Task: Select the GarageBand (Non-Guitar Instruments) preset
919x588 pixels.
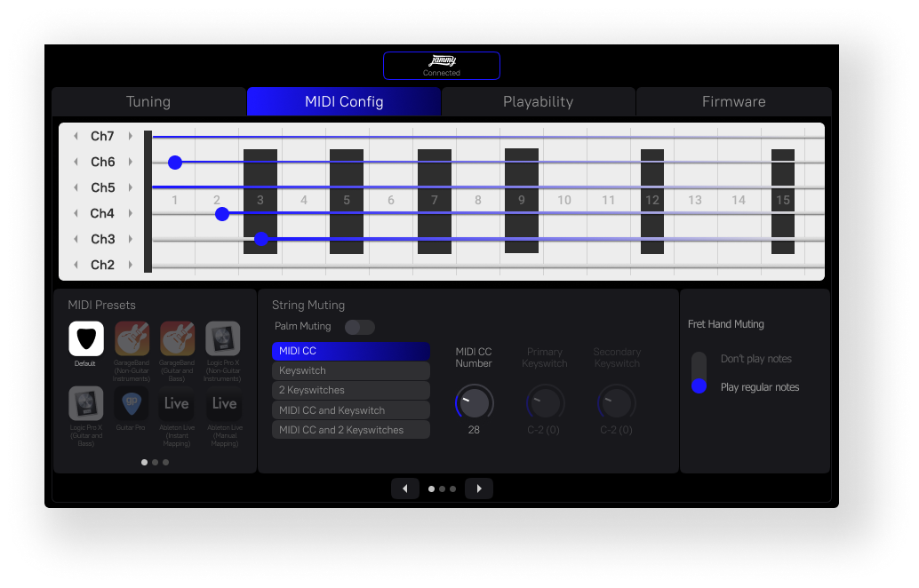Action: (x=131, y=339)
